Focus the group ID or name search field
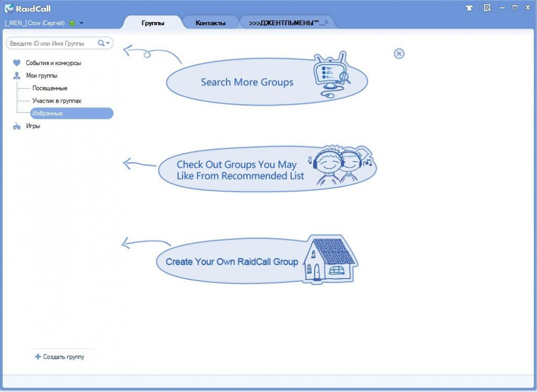Image resolution: width=537 pixels, height=392 pixels. (60, 43)
